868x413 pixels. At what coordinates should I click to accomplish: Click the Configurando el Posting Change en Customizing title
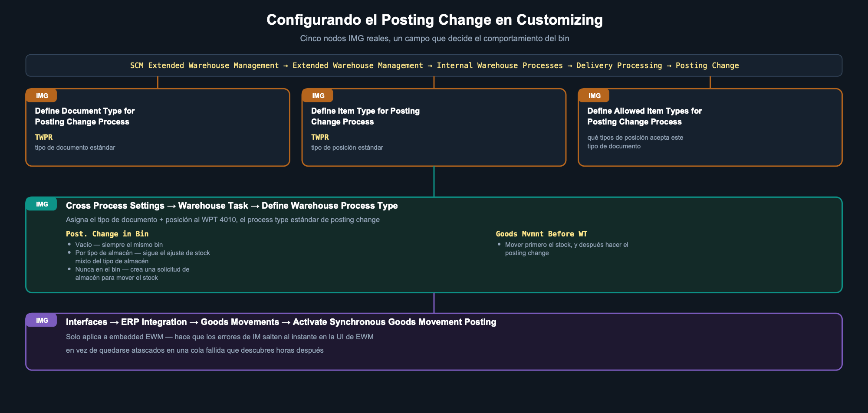click(x=434, y=20)
